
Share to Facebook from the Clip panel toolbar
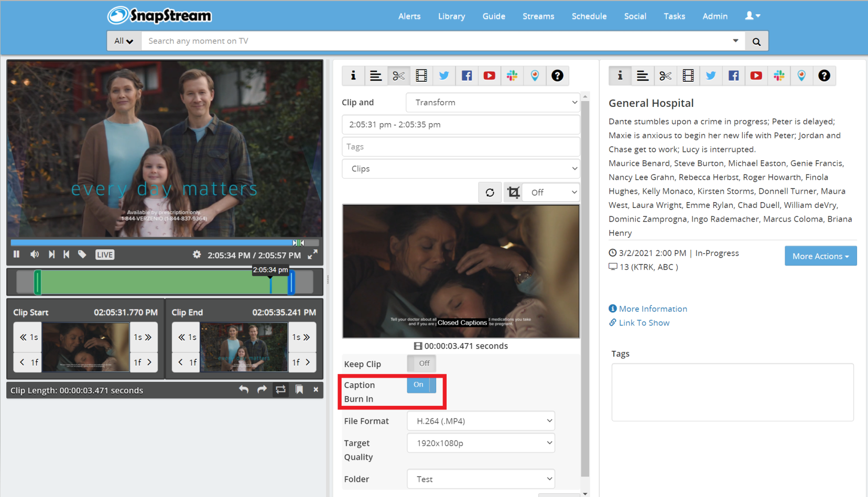click(466, 76)
